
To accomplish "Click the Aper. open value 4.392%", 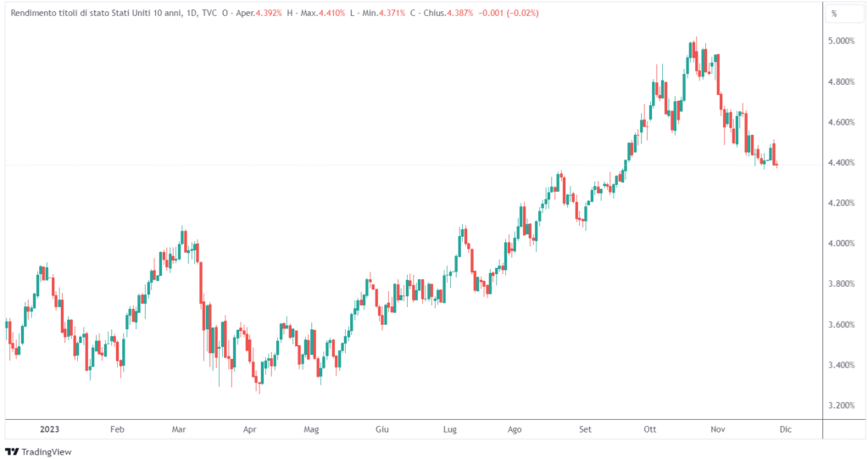I will point(266,14).
